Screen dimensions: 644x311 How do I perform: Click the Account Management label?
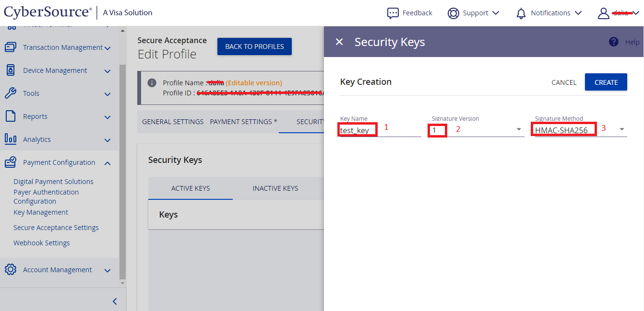(x=58, y=270)
